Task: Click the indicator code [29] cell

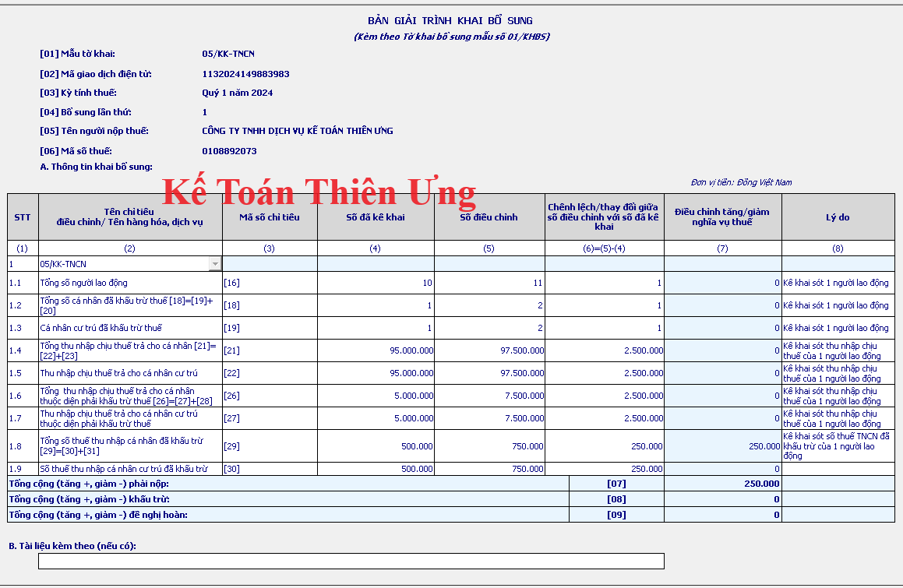Action: (270, 445)
